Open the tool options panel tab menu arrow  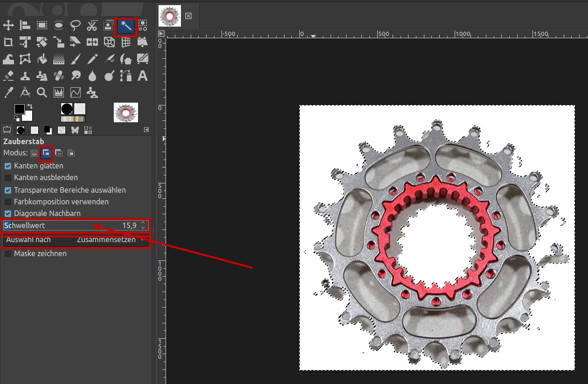(146, 130)
